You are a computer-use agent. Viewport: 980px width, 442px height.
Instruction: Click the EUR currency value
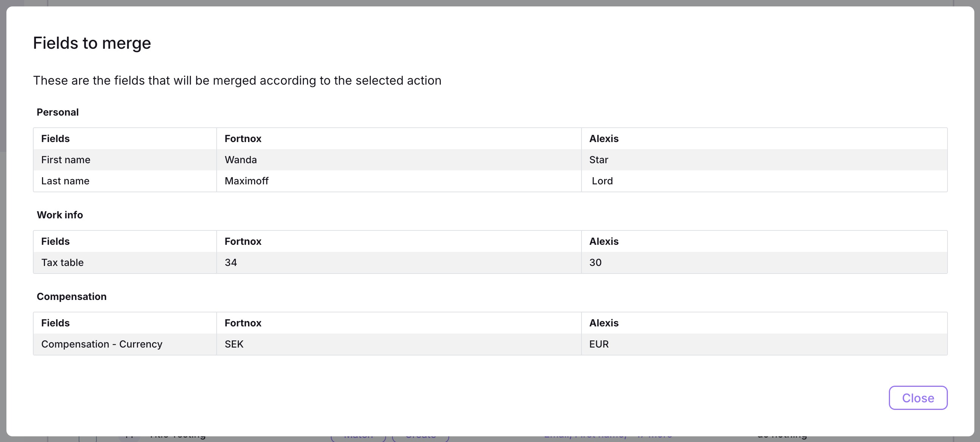[599, 344]
